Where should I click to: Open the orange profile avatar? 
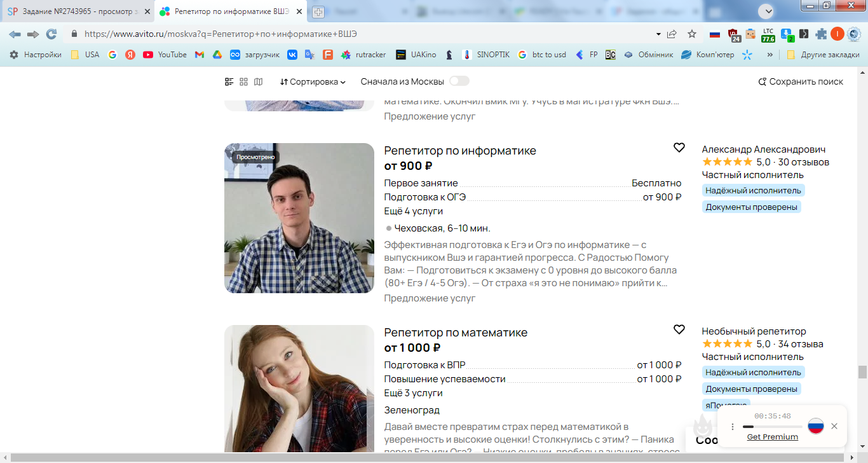(837, 34)
